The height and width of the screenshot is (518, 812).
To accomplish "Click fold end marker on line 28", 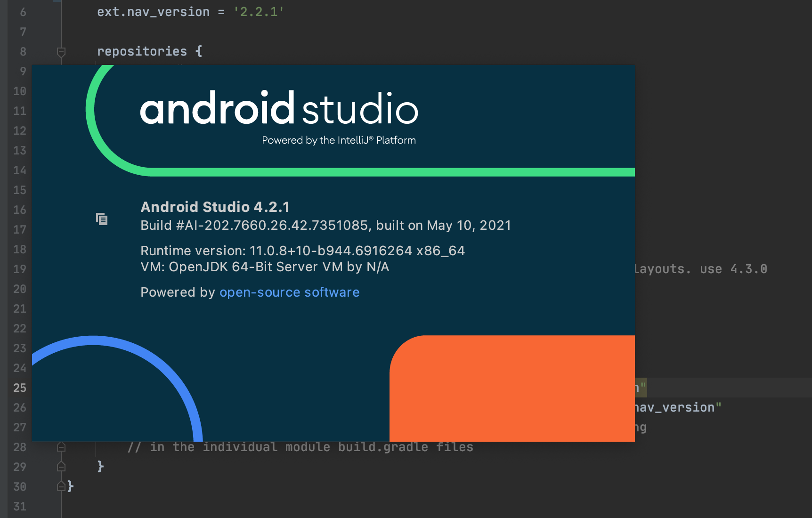I will pos(61,447).
